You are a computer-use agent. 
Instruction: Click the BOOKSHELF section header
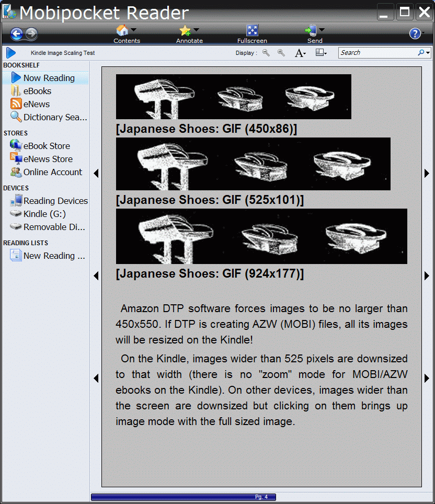pyautogui.click(x=21, y=65)
